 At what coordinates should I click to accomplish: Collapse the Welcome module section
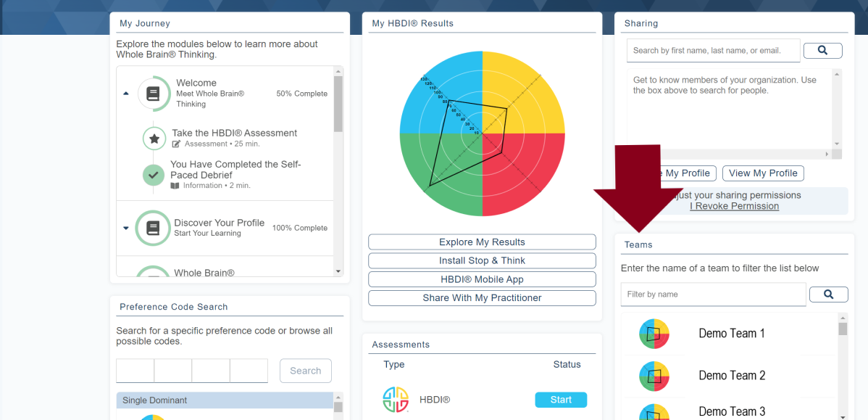126,94
